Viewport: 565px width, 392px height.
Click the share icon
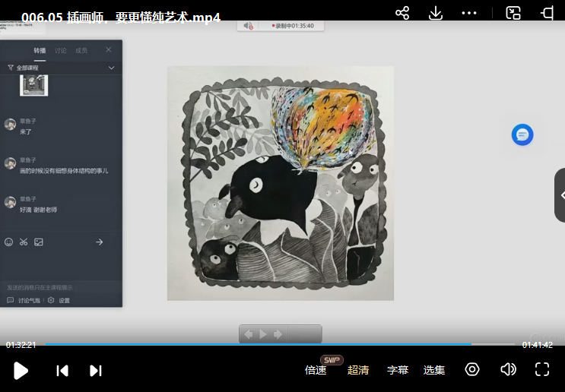point(402,13)
